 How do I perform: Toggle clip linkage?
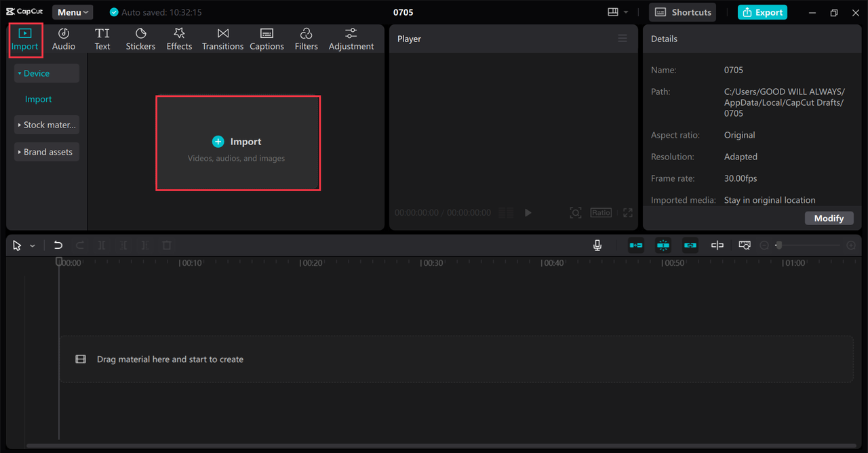pos(690,245)
